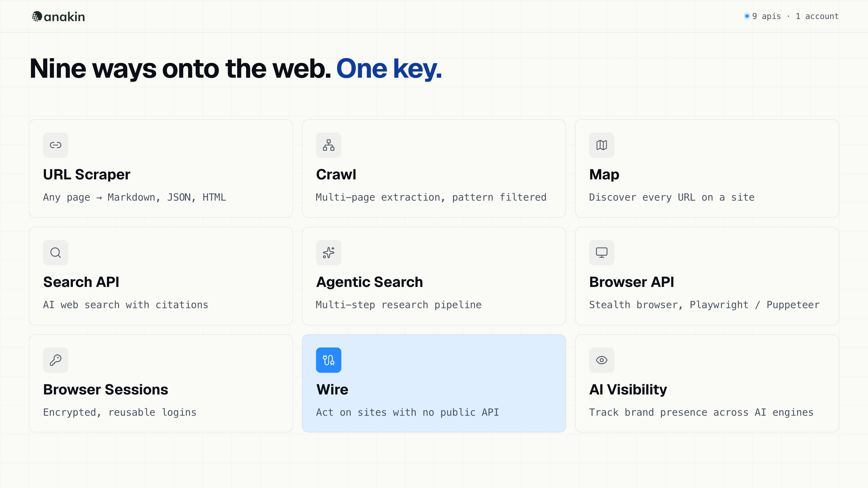Click the AI Visibility heading

pos(628,389)
